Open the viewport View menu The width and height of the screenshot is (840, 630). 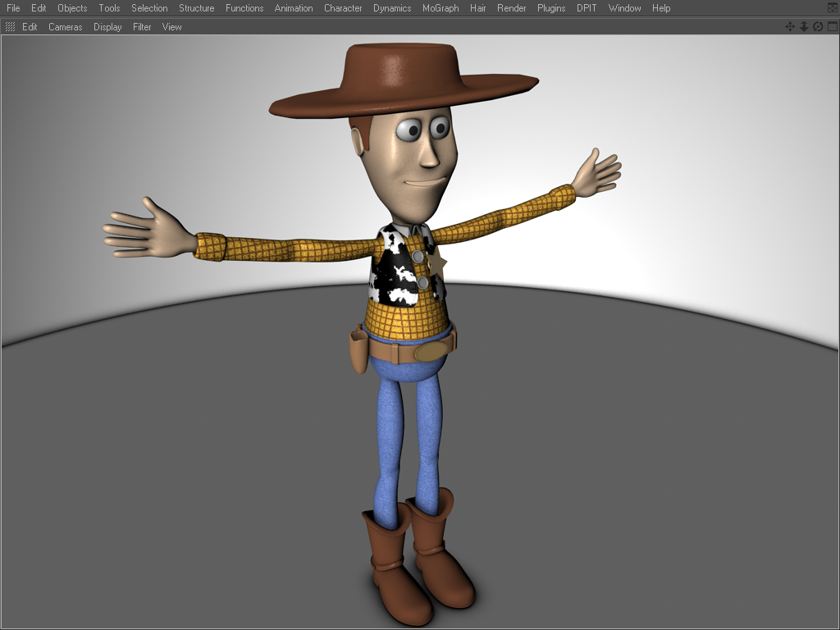(x=172, y=27)
